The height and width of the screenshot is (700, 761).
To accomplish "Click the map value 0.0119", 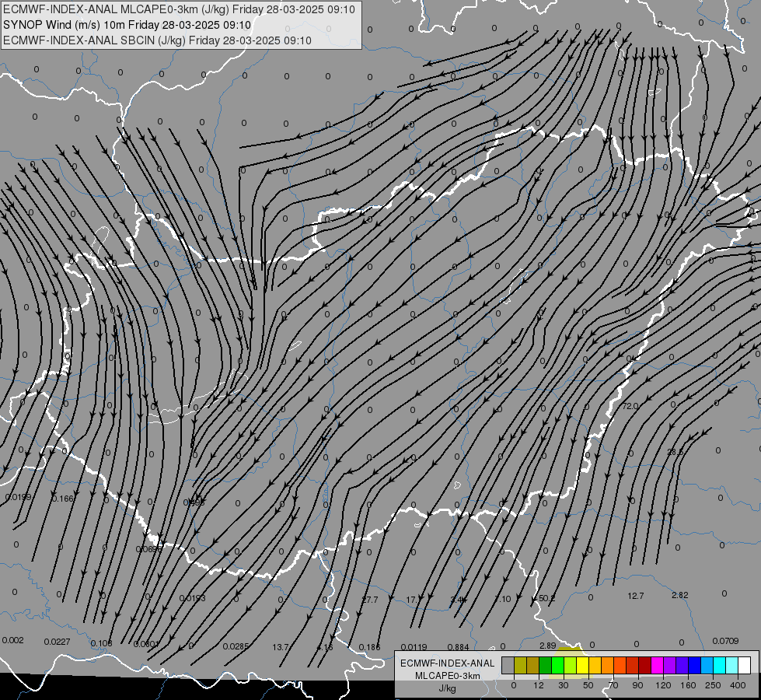I will pyautogui.click(x=414, y=647).
